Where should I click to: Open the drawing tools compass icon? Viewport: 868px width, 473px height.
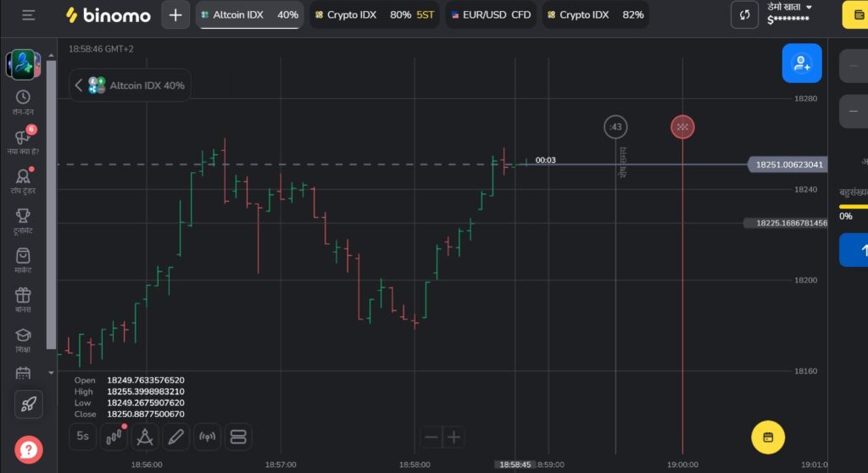pyautogui.click(x=144, y=437)
